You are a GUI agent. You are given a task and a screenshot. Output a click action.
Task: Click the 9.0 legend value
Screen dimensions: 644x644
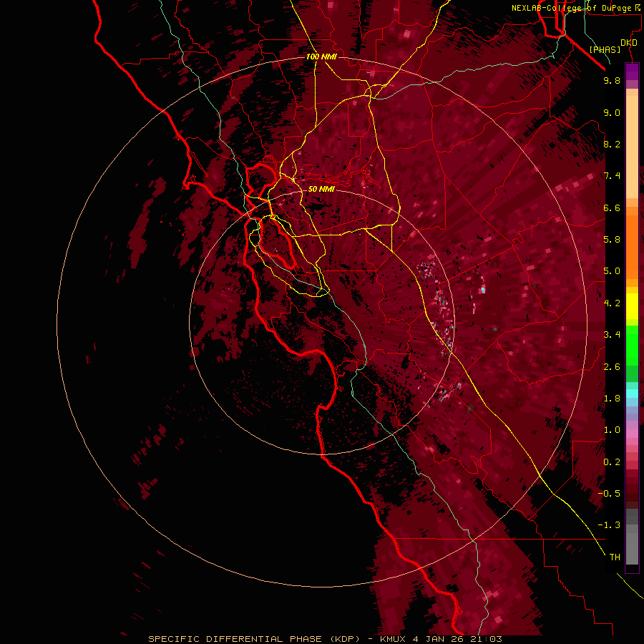click(612, 112)
